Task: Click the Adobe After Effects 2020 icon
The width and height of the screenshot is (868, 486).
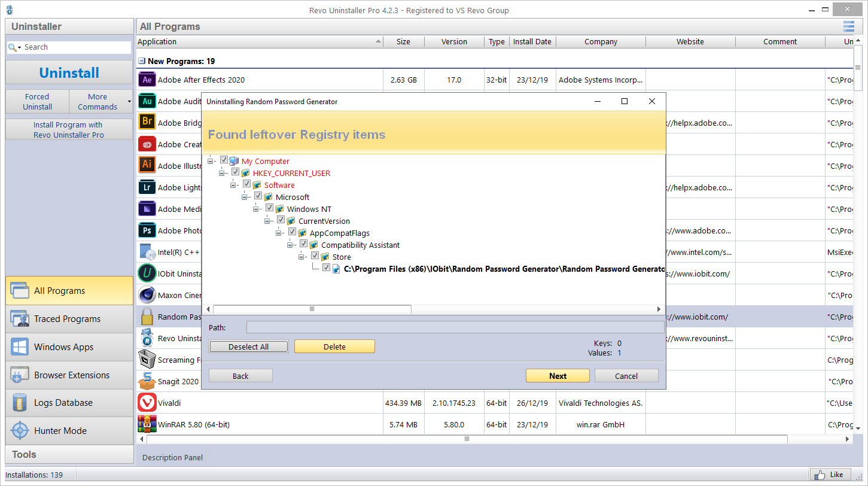Action: point(147,80)
